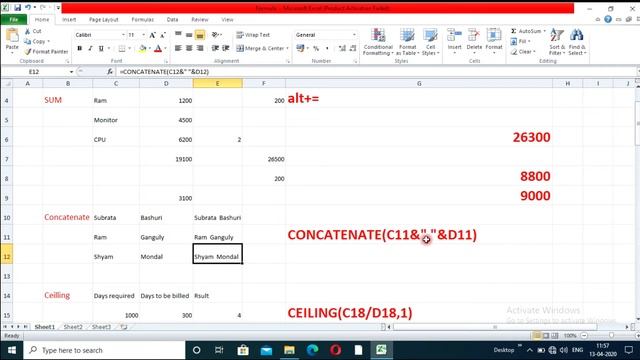Open Clear dropdown in Editing
This screenshot has width=640, height=360.
pos(523,52)
